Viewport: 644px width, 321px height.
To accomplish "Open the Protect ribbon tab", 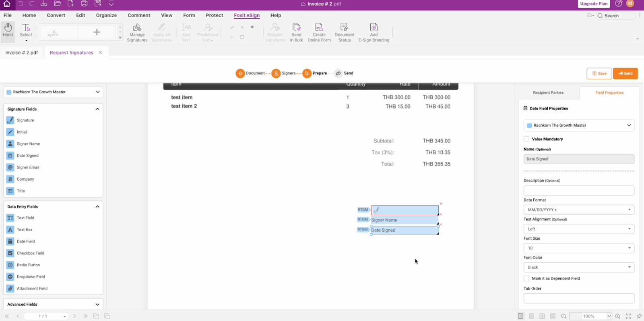I will [x=215, y=15].
